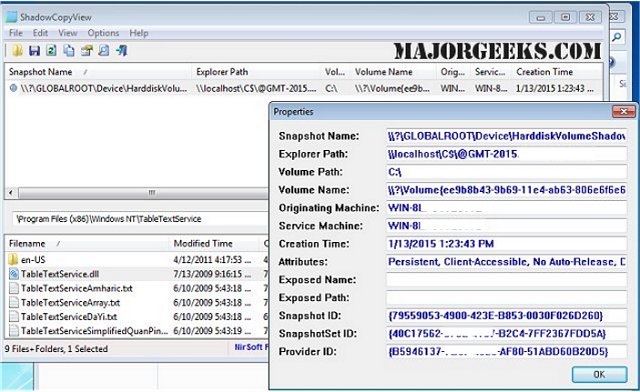Select the TableTextServiceSimplifiedQuanPin filename
This screenshot has width=640, height=392.
coord(94,331)
